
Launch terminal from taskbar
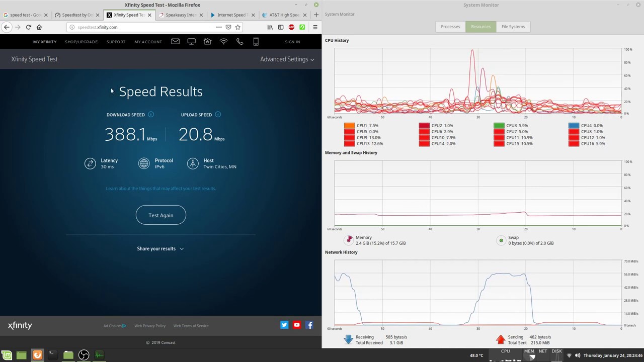point(52,355)
